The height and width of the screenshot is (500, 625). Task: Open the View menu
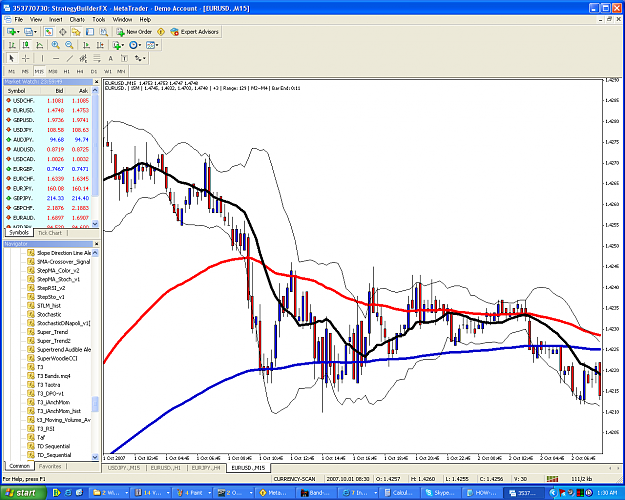pyautogui.click(x=36, y=19)
